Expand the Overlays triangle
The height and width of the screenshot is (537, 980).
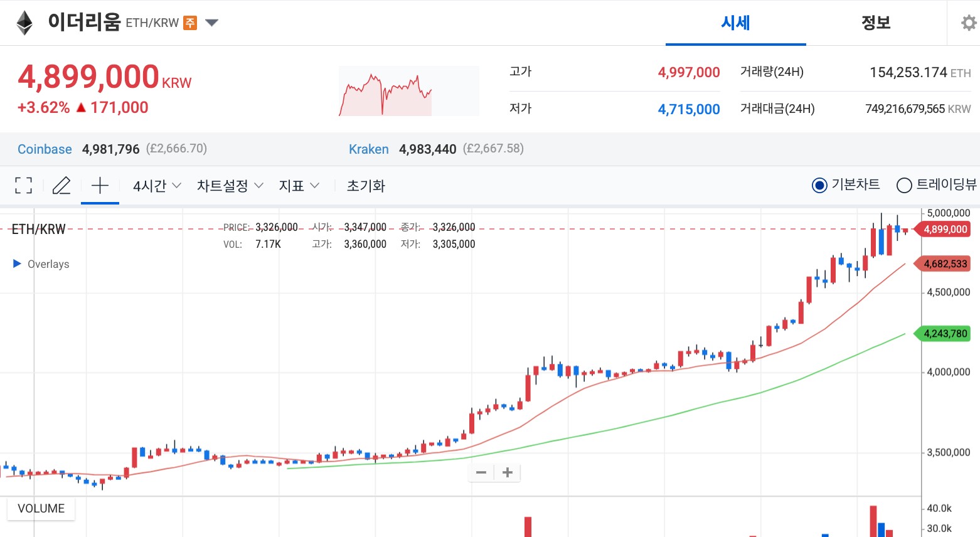pyautogui.click(x=18, y=264)
